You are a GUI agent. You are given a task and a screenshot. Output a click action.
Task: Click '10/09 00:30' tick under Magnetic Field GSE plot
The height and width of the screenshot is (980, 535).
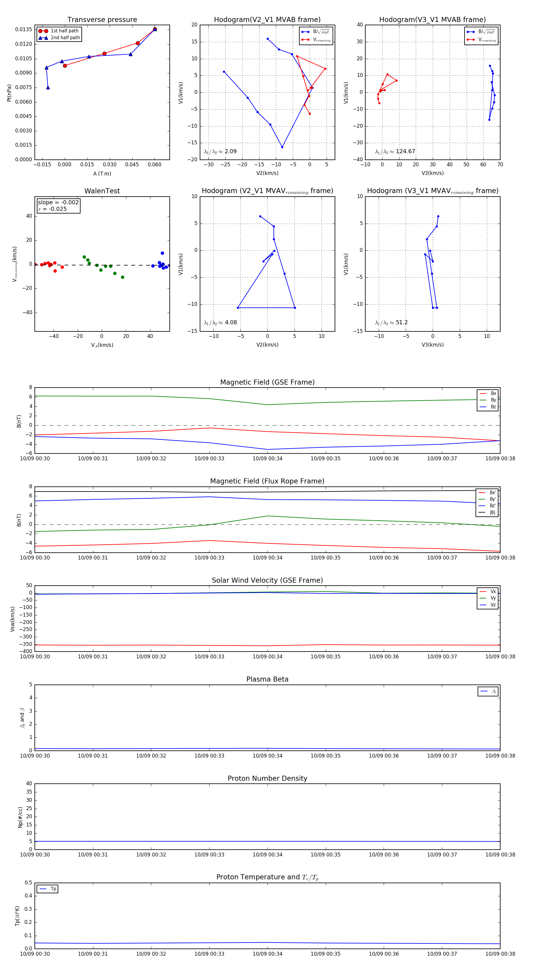point(35,459)
